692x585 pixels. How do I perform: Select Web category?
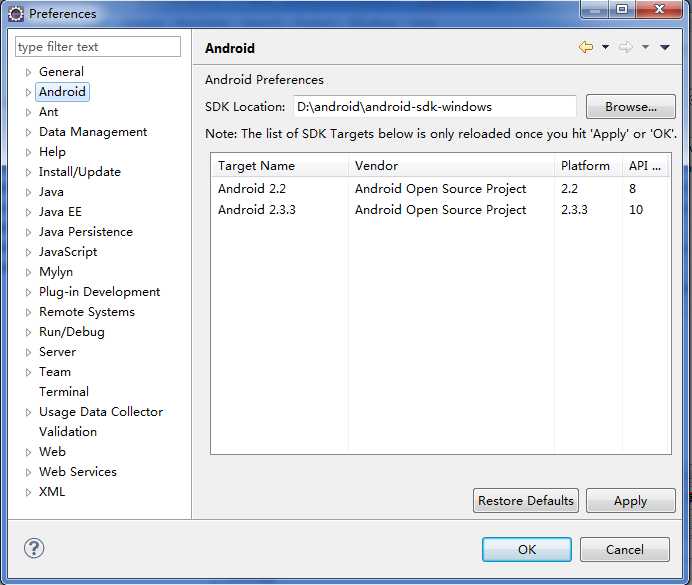tap(52, 452)
